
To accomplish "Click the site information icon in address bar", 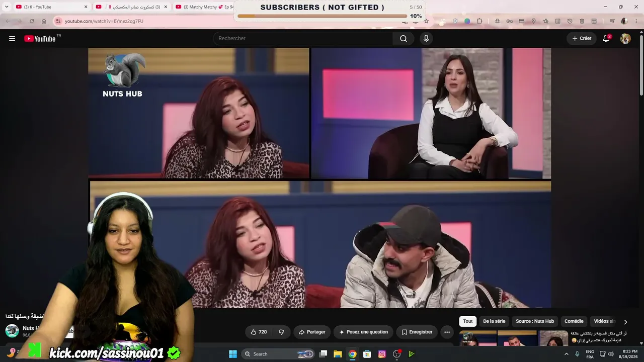I will pyautogui.click(x=58, y=21).
